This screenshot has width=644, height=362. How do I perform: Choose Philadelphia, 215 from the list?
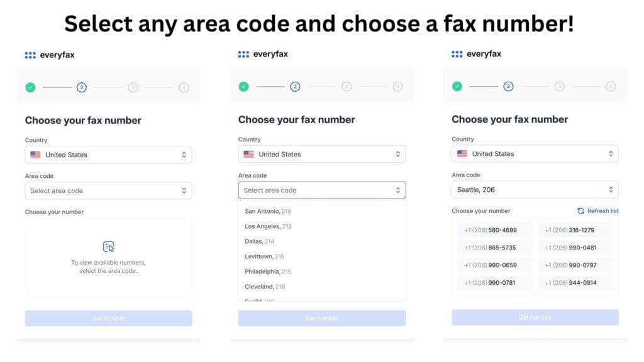tap(268, 271)
